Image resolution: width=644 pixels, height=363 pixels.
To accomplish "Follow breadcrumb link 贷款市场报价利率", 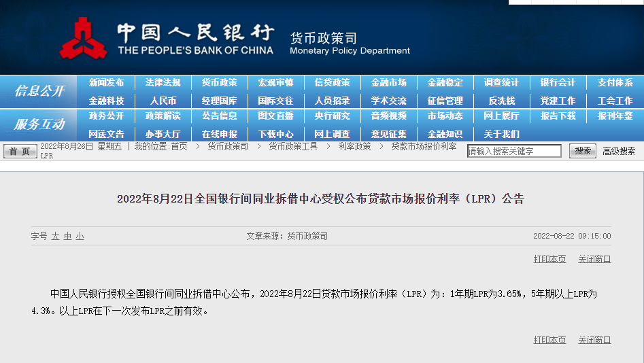I will [x=424, y=147].
